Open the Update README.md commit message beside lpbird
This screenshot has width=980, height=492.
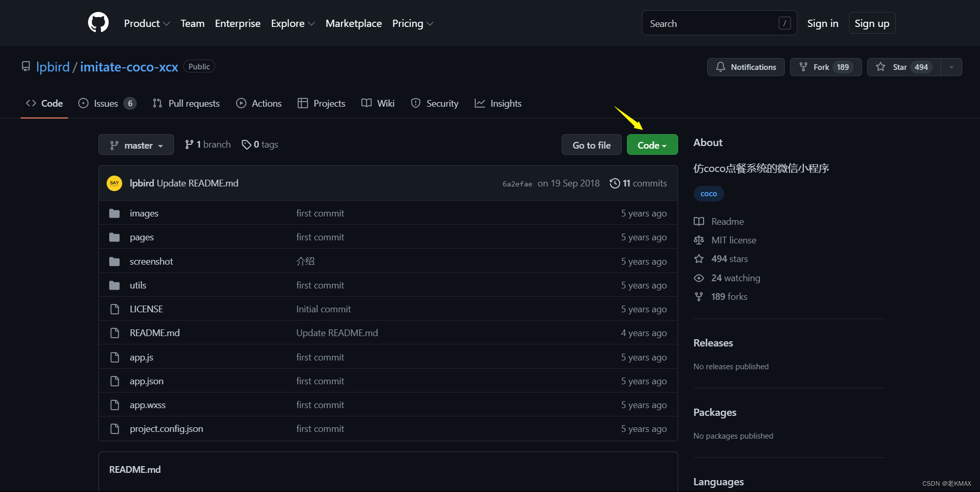tap(197, 183)
